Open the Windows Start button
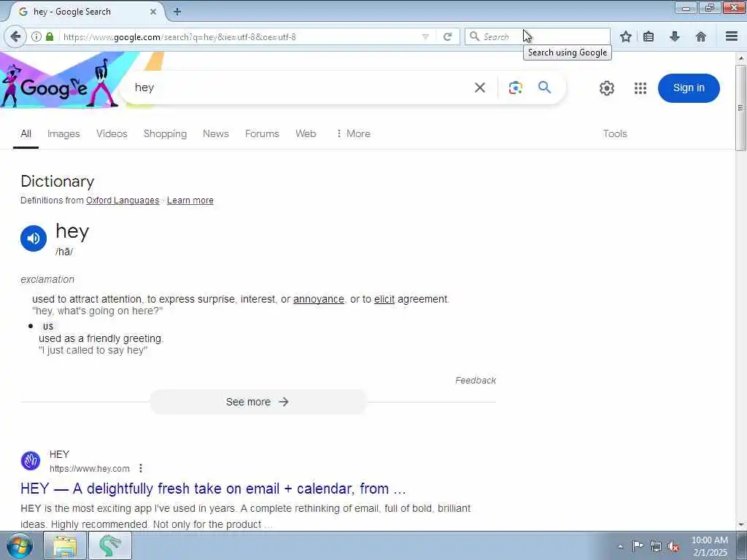 [20, 545]
